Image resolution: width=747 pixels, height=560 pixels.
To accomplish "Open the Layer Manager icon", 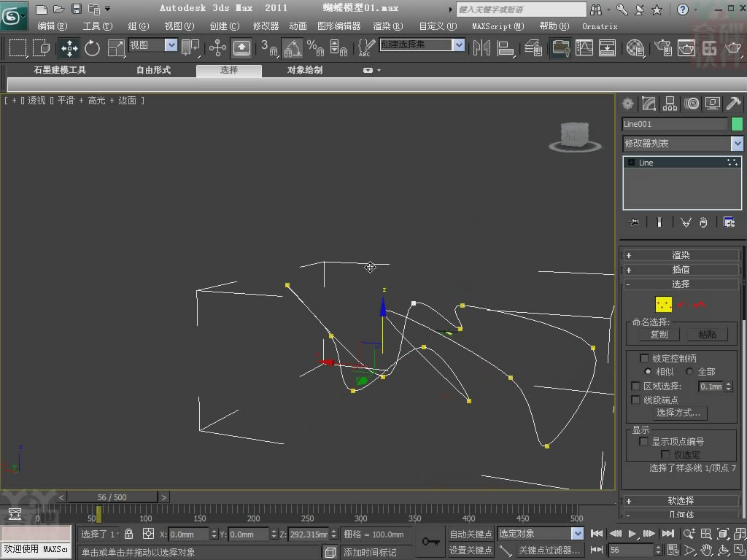I will tap(534, 48).
